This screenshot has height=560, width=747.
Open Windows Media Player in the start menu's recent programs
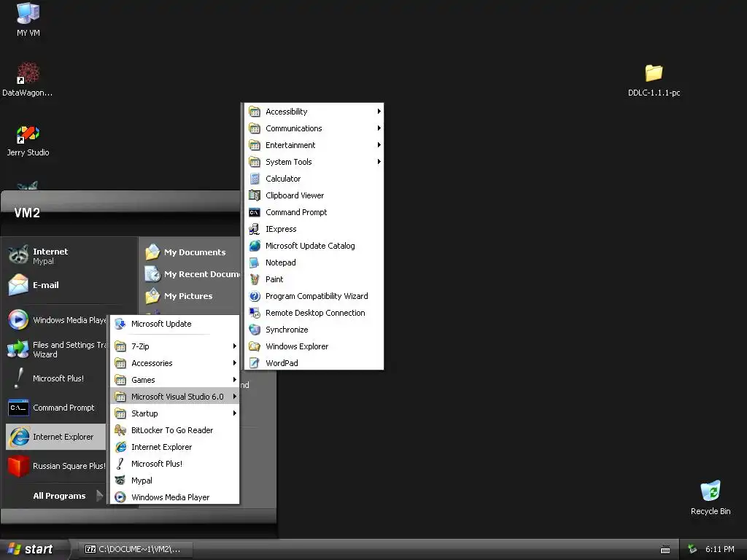56,320
